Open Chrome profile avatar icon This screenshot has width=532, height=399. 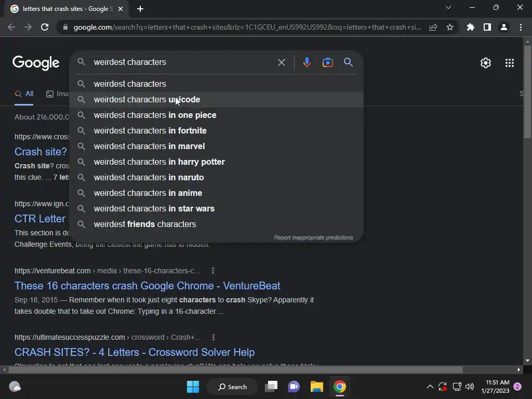[x=504, y=27]
